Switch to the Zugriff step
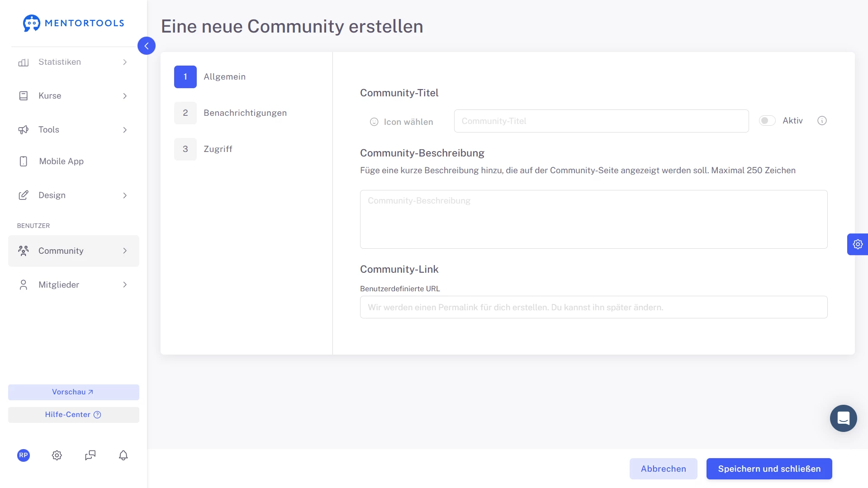 [218, 149]
